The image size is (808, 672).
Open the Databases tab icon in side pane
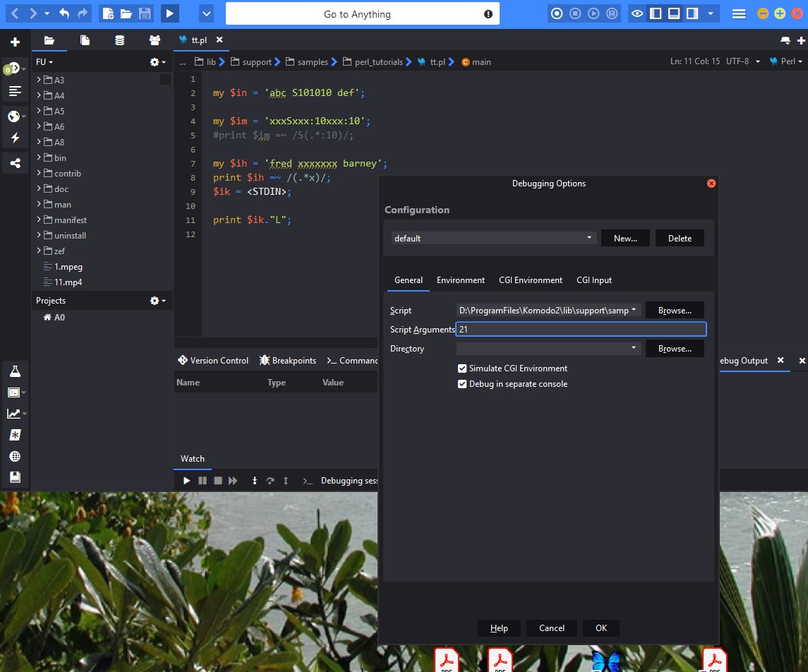(x=120, y=41)
